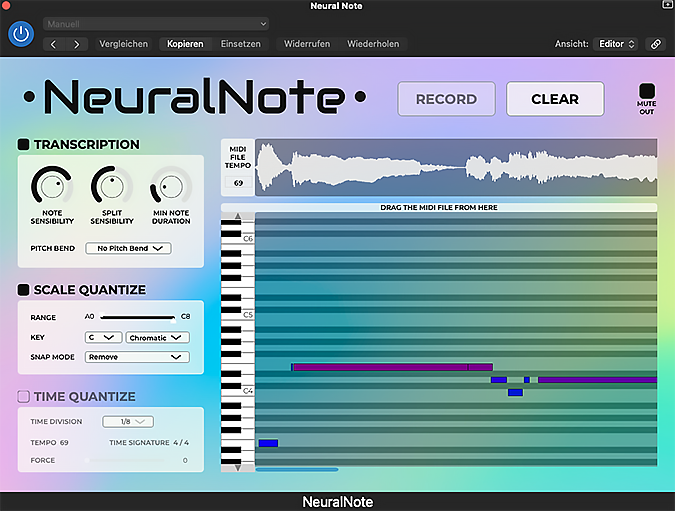
Task: Click the MIDI file tempo value 69
Action: [x=238, y=183]
